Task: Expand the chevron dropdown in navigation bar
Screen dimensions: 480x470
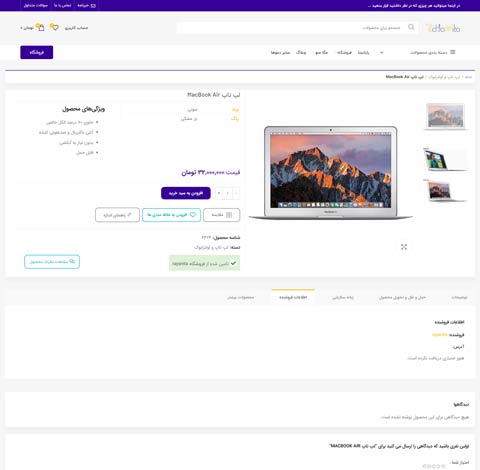Action: tap(382, 52)
